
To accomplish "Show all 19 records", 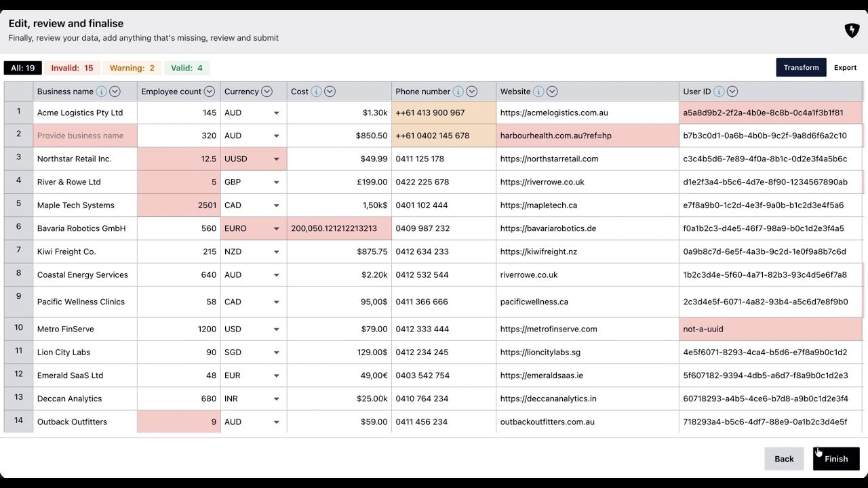I will (22, 68).
